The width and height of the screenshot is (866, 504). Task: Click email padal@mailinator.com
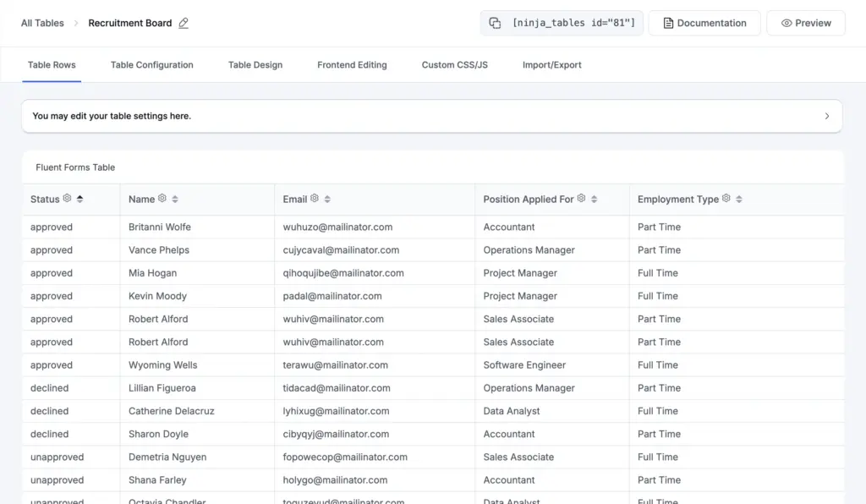pyautogui.click(x=332, y=296)
